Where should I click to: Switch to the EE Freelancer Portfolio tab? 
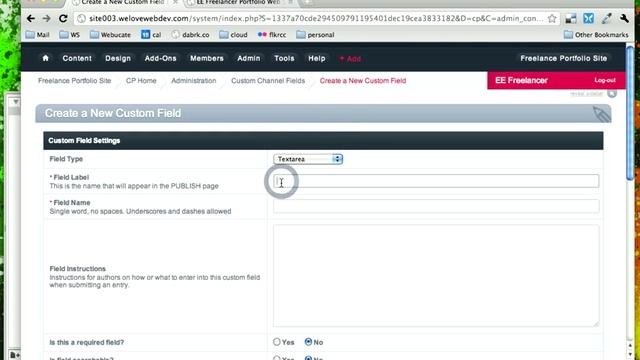[239, 3]
